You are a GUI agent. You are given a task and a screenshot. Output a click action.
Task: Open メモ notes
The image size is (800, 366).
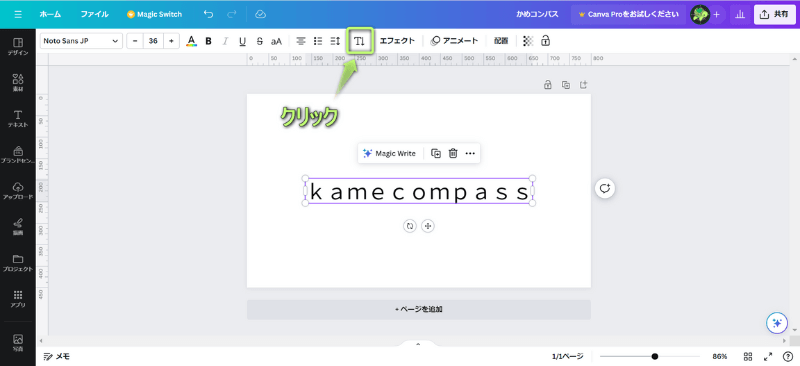point(57,356)
